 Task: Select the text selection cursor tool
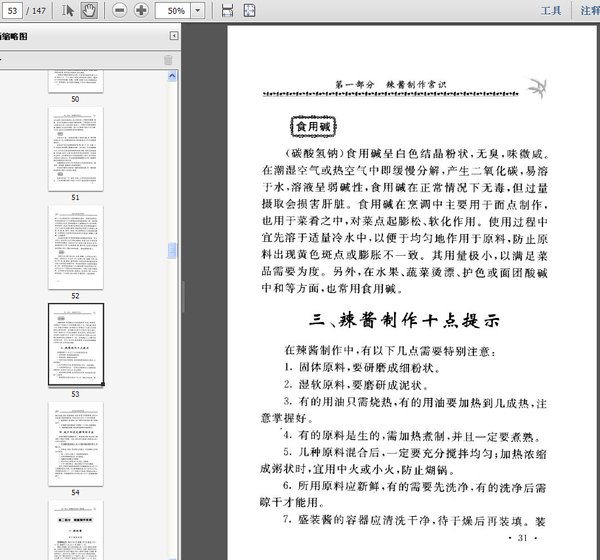click(x=68, y=10)
